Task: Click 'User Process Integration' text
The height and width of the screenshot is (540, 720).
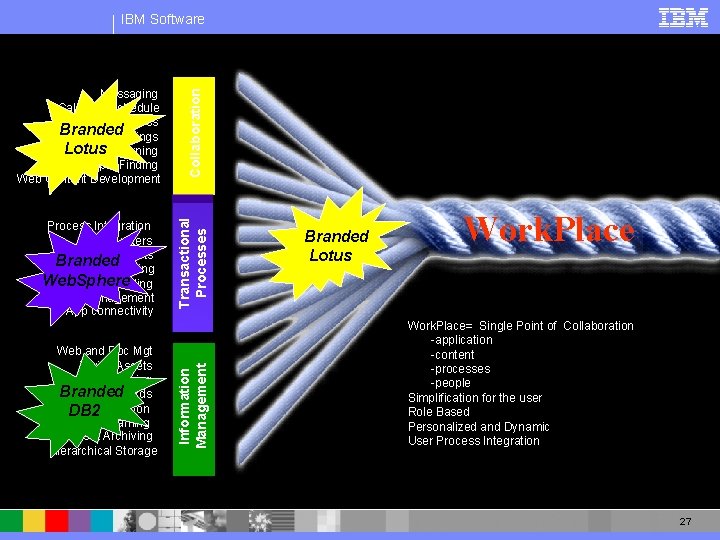Action: 473,441
